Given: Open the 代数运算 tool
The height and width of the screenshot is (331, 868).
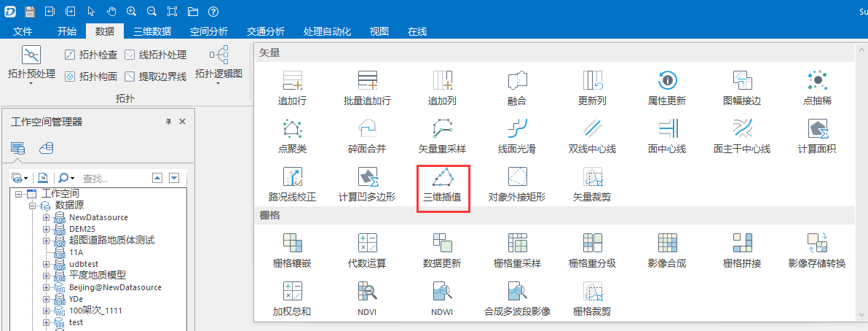Looking at the screenshot, I should [367, 250].
